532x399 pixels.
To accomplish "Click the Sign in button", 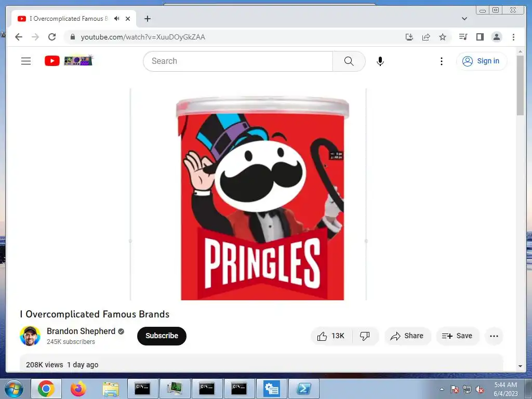I will click(482, 61).
